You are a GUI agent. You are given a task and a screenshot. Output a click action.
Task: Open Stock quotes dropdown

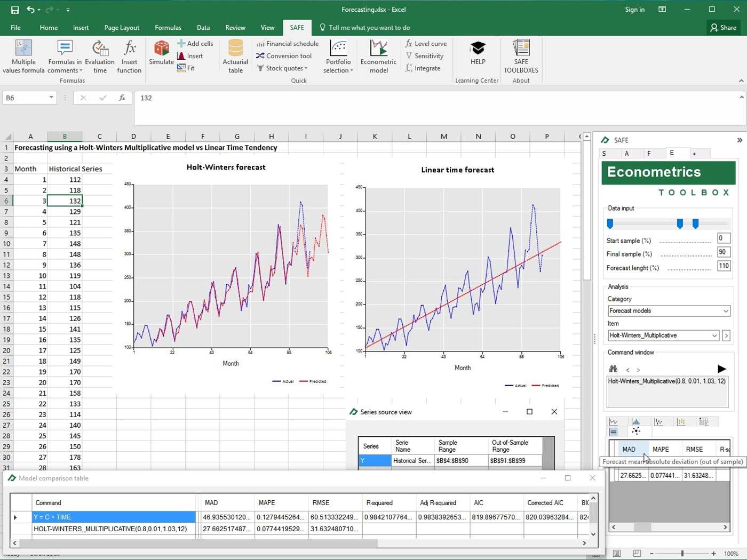coord(282,68)
